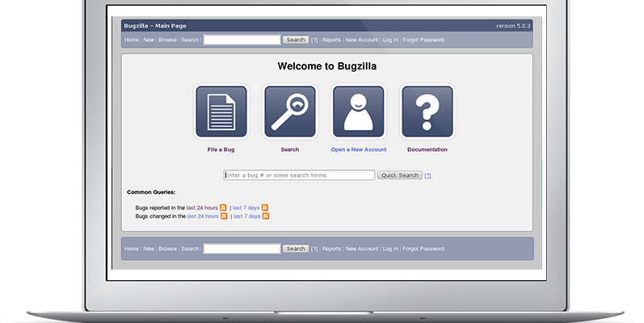The height and width of the screenshot is (323, 644).
Task: Open Reports in the footer navigation bar
Action: (x=331, y=249)
